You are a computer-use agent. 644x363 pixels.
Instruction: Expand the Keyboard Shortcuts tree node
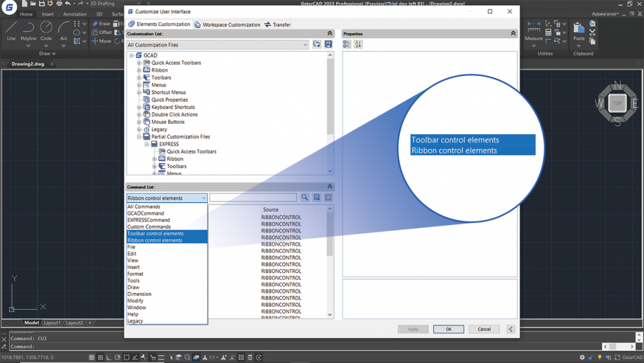click(139, 107)
